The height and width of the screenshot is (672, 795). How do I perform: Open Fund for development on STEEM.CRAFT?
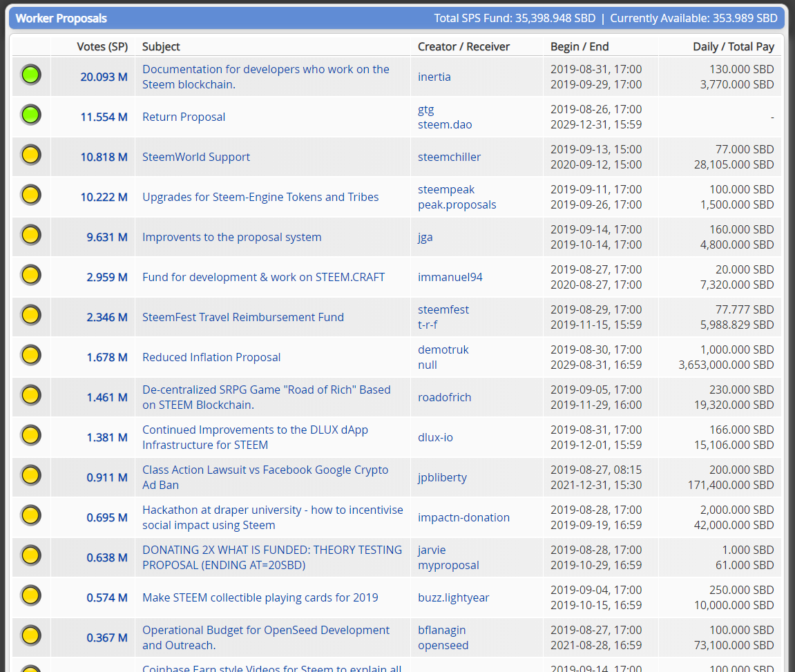pos(264,277)
